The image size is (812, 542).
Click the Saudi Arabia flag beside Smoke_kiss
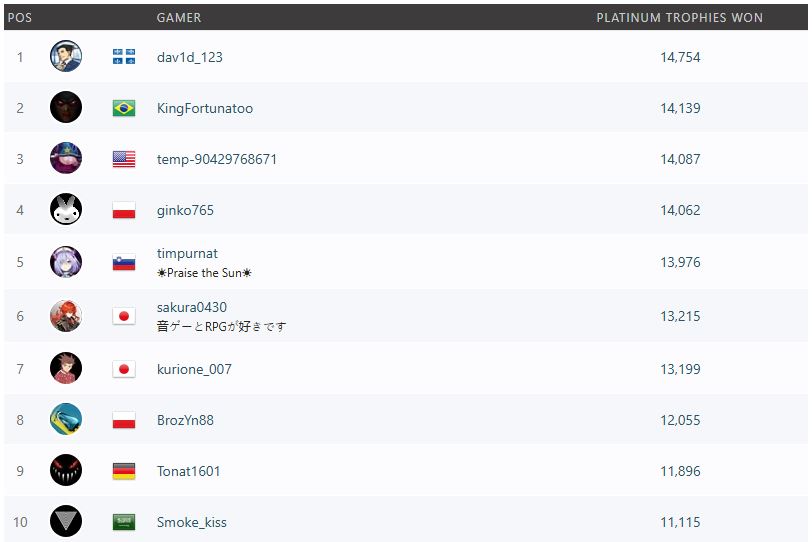[124, 522]
